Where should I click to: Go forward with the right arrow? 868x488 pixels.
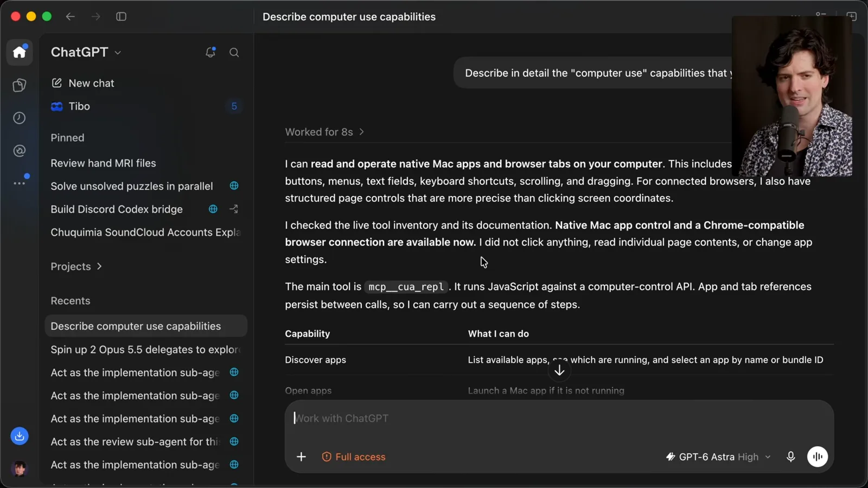coord(95,16)
